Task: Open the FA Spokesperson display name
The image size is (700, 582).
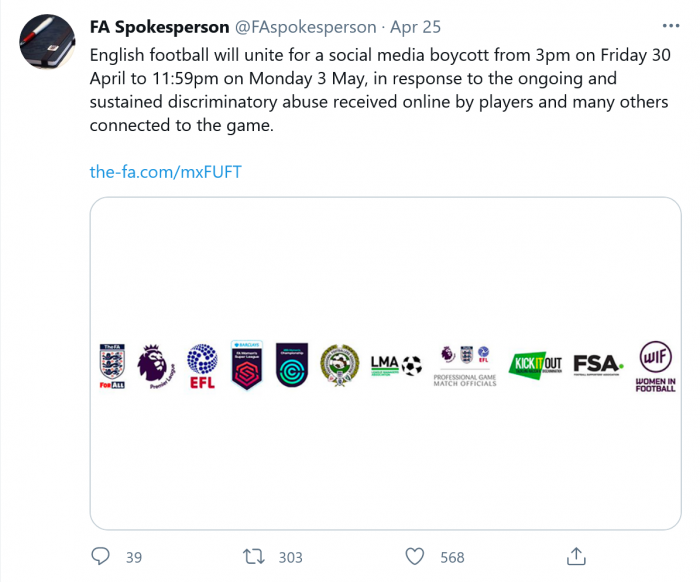Action: coord(159,27)
